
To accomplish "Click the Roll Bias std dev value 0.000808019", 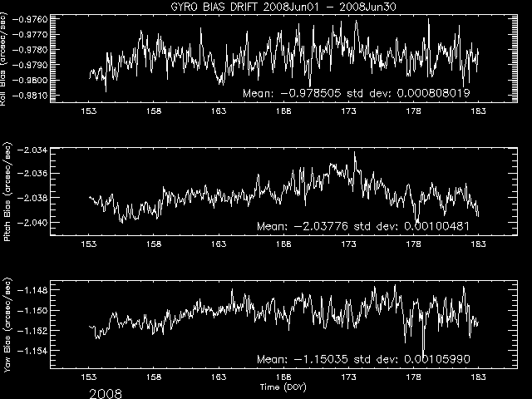I will point(433,93).
